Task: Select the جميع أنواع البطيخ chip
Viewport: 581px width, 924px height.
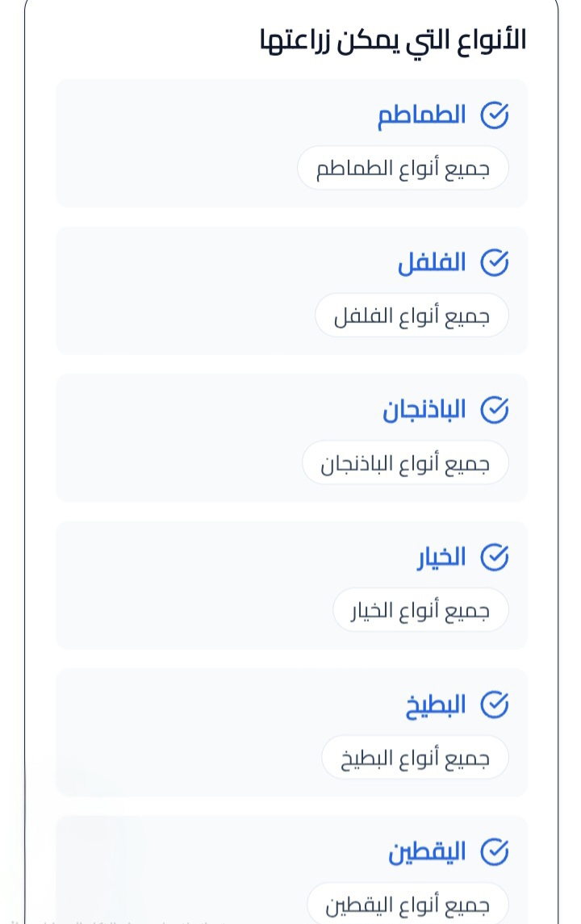Action: [415, 757]
